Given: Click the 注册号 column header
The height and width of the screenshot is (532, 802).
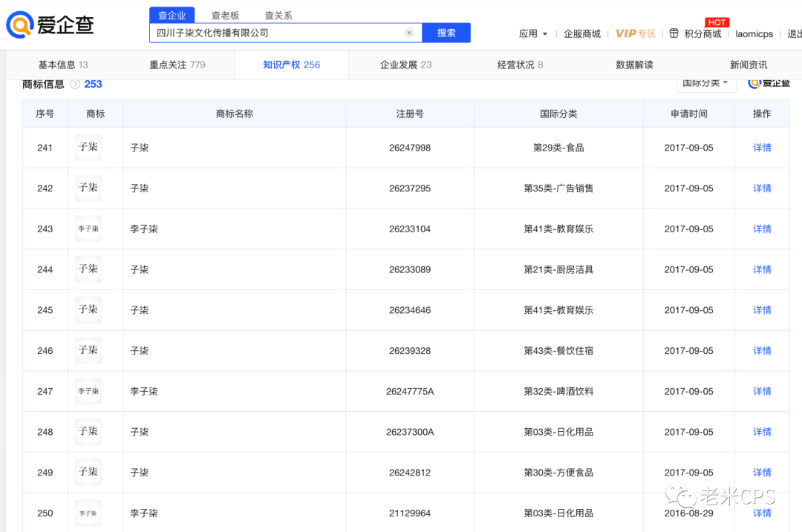Looking at the screenshot, I should tap(410, 114).
